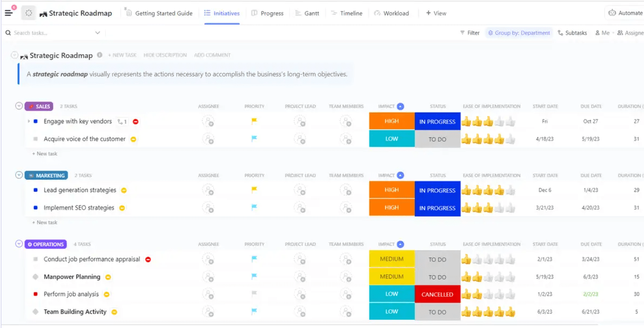Viewport: 644px width, 328px height.
Task: Open Status dropdown for Perform job analysis
Action: coord(437,295)
